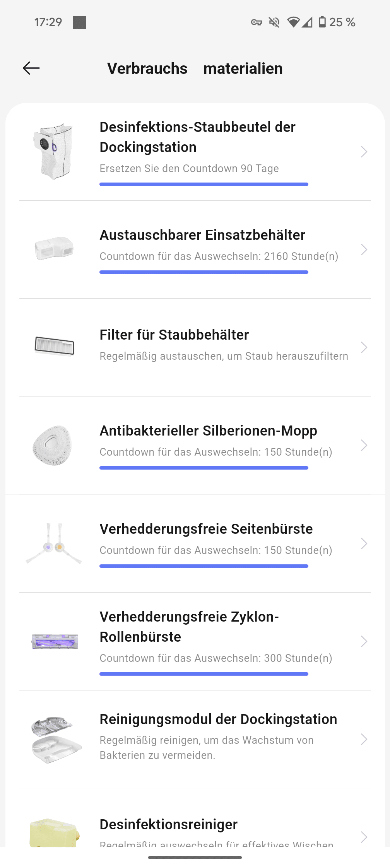
Task: Open chevron next to Filter für Staubbehälter
Action: point(364,347)
